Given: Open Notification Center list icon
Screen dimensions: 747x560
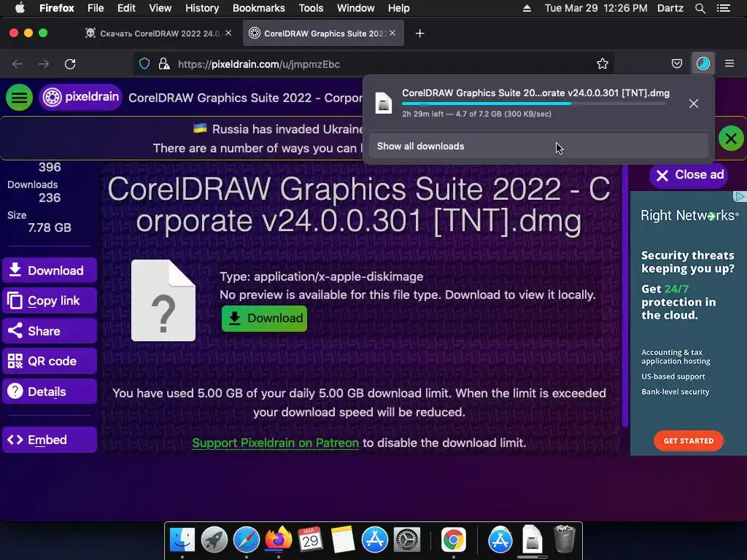Looking at the screenshot, I should coord(724,8).
